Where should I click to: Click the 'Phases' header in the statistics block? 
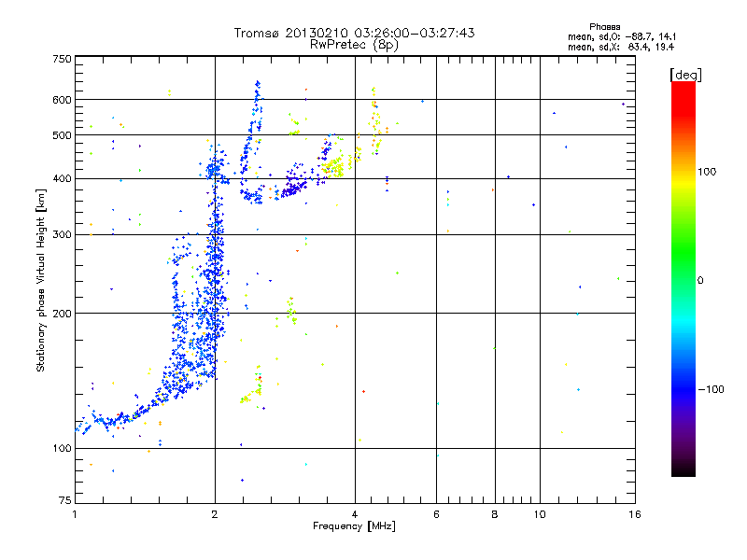pos(604,27)
